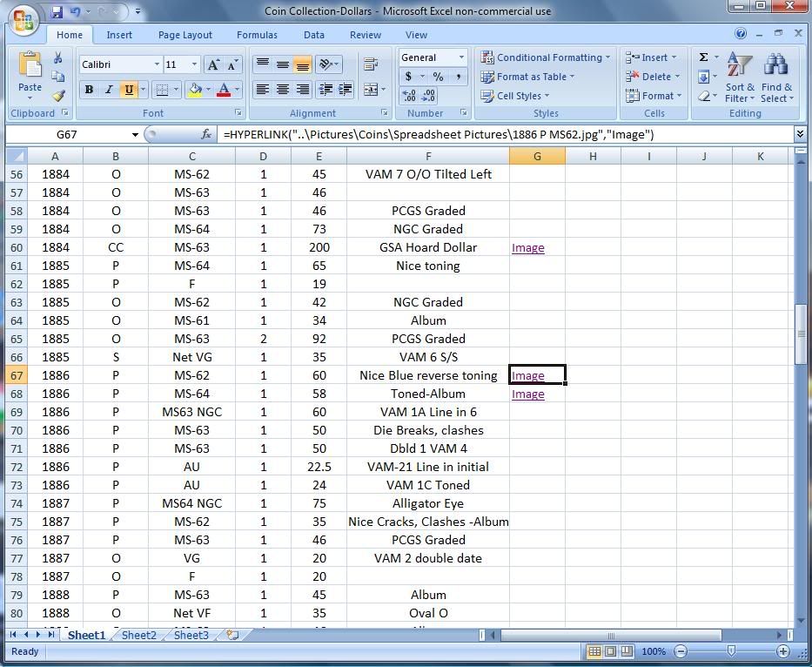
Task: Open the Page Layout ribbon tab
Action: 185,35
